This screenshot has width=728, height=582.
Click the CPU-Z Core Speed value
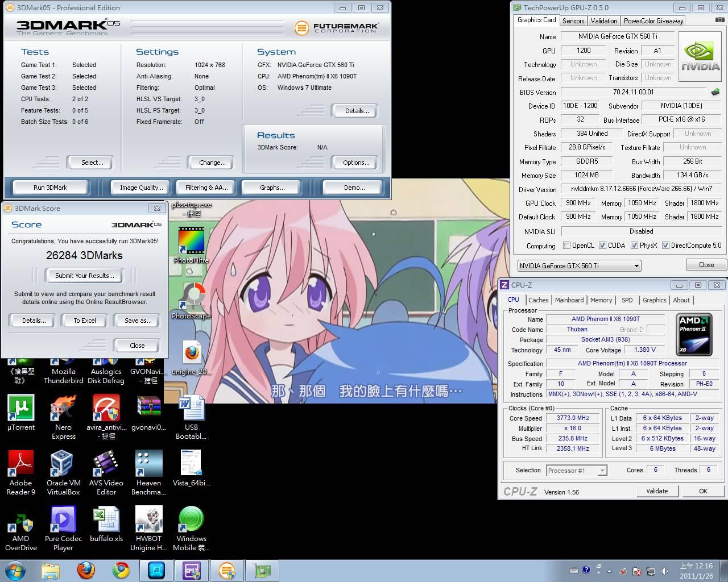tap(573, 418)
